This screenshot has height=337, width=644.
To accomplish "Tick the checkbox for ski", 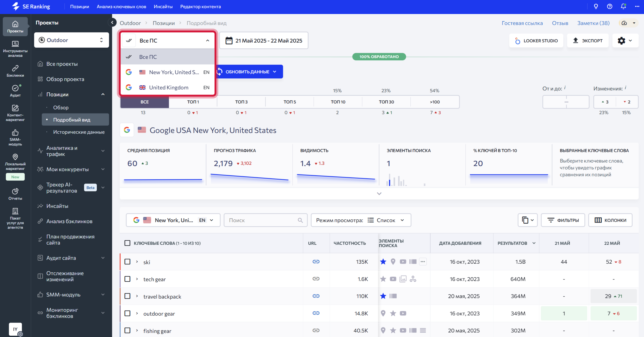I will (128, 262).
